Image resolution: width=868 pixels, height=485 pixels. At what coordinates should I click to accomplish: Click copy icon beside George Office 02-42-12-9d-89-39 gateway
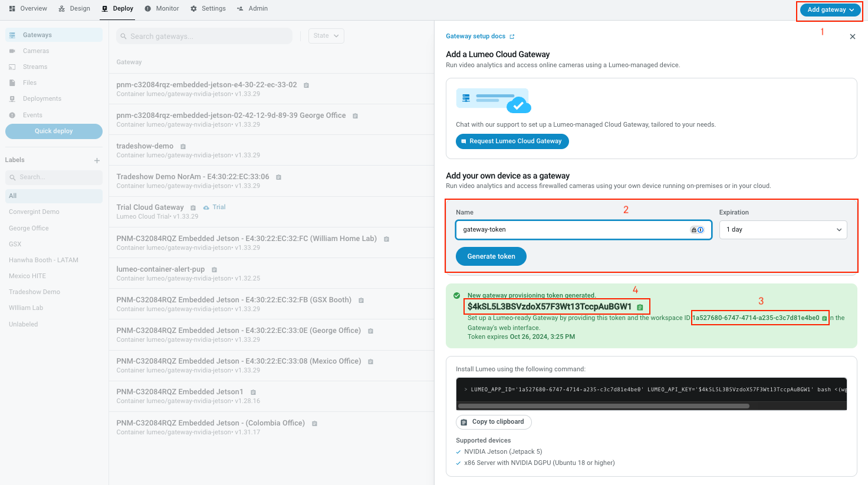coord(355,116)
